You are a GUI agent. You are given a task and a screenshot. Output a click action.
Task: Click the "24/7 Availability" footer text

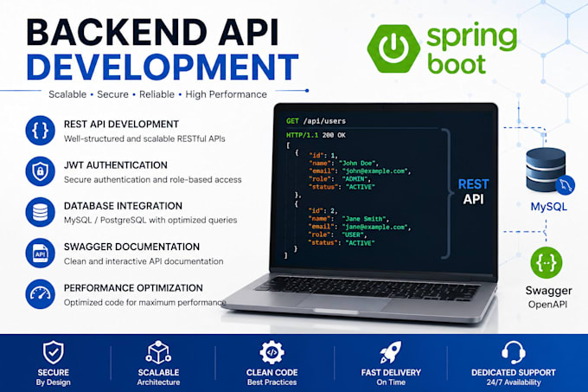(514, 382)
